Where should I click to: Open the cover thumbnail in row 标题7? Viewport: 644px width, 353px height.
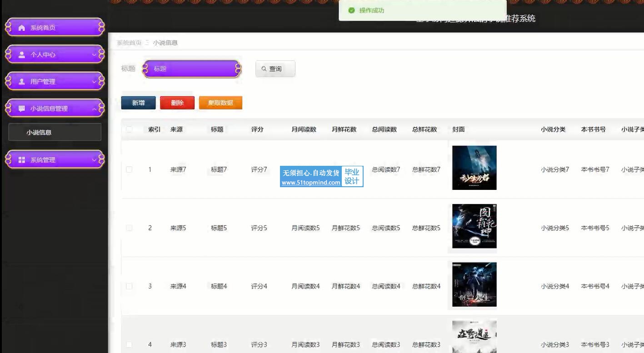point(474,168)
